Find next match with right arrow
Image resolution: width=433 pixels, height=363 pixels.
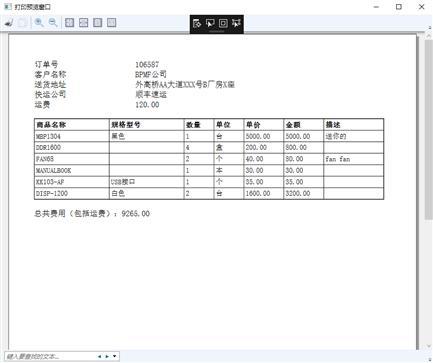[x=107, y=356]
